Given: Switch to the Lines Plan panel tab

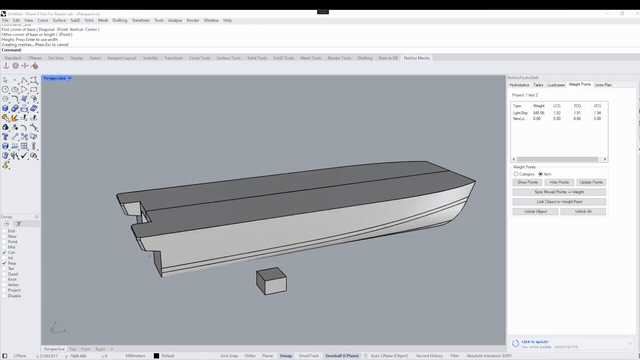Looking at the screenshot, I should point(603,85).
